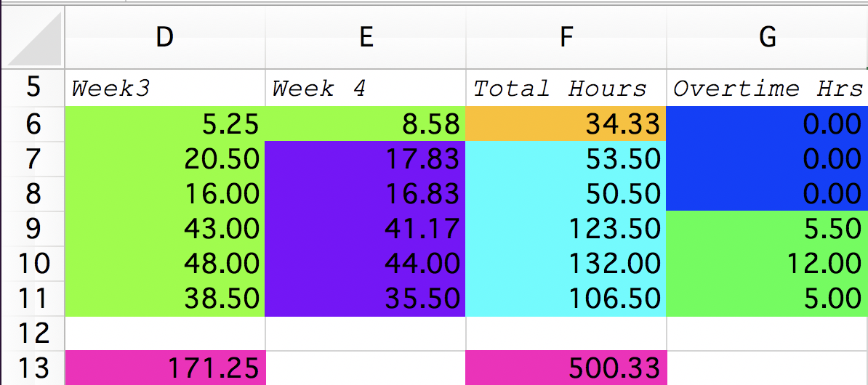
Task: Select magenta total cell 171.25
Action: click(x=165, y=368)
